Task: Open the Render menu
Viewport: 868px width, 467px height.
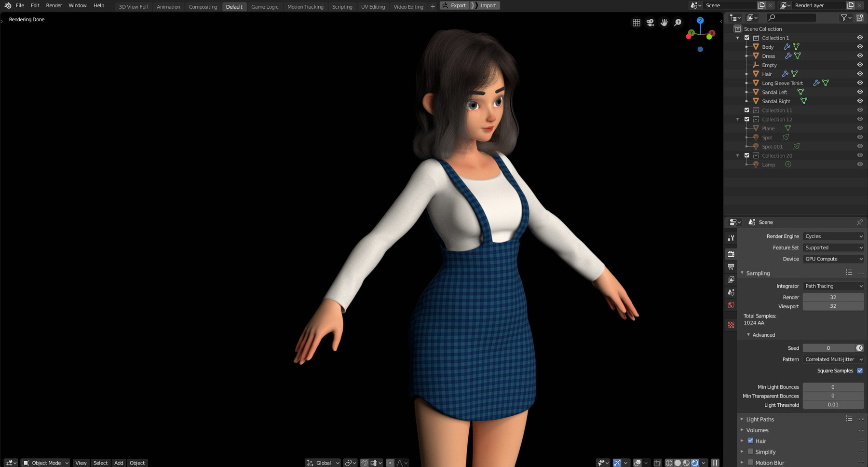Action: (54, 6)
